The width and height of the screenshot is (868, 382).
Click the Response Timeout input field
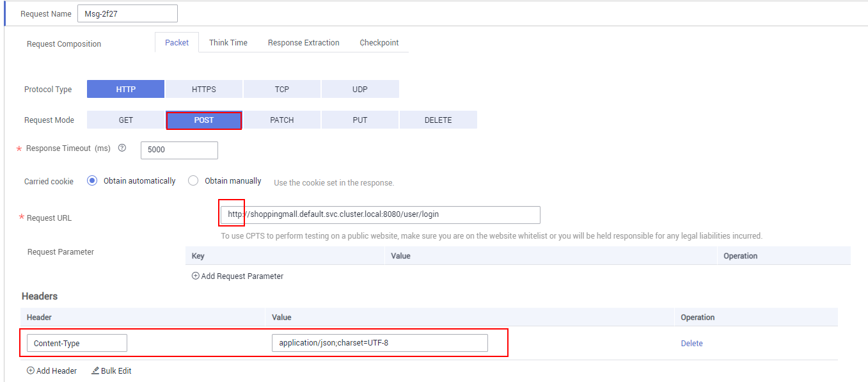[179, 150]
